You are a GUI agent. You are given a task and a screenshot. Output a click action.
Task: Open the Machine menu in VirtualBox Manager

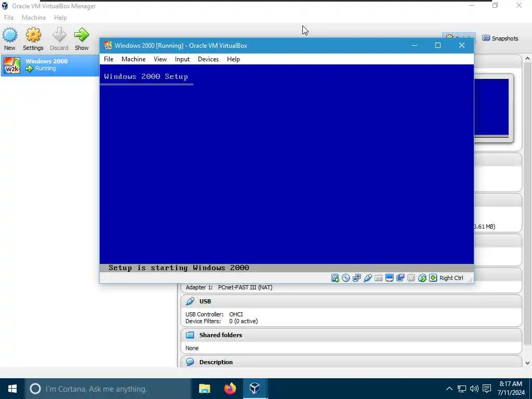pos(34,18)
